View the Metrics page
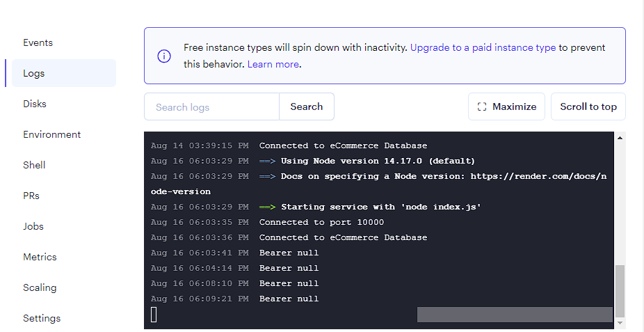The image size is (644, 332). click(x=40, y=257)
